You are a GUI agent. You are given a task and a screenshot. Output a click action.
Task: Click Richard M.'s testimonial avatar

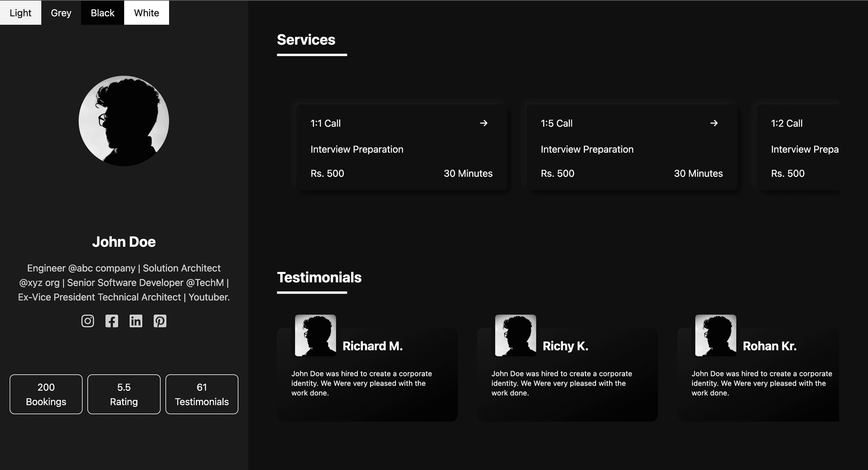pos(315,335)
